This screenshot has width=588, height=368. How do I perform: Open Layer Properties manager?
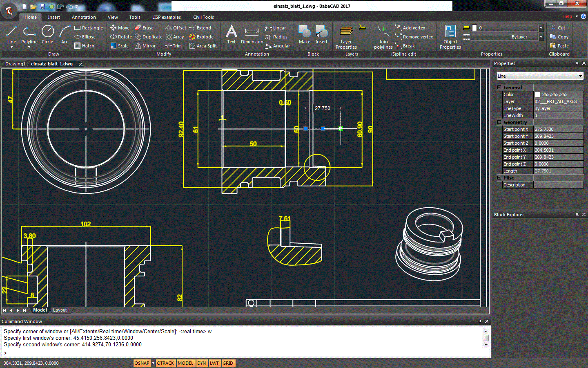point(346,37)
